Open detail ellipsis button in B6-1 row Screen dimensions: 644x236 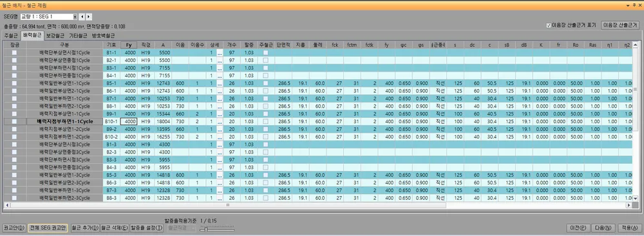(220, 92)
